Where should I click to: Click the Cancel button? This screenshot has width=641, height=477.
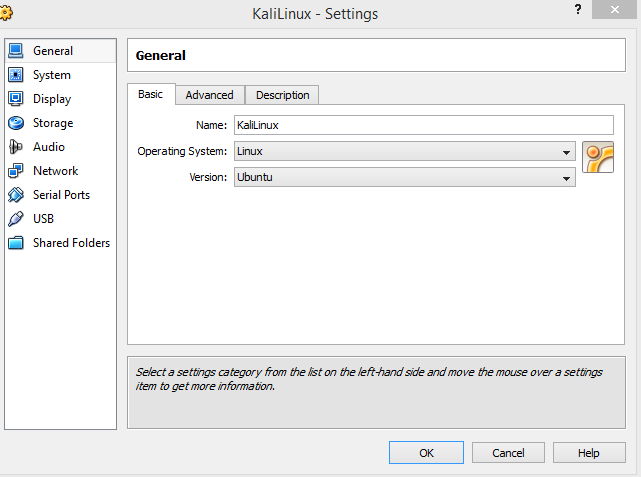[x=508, y=453]
